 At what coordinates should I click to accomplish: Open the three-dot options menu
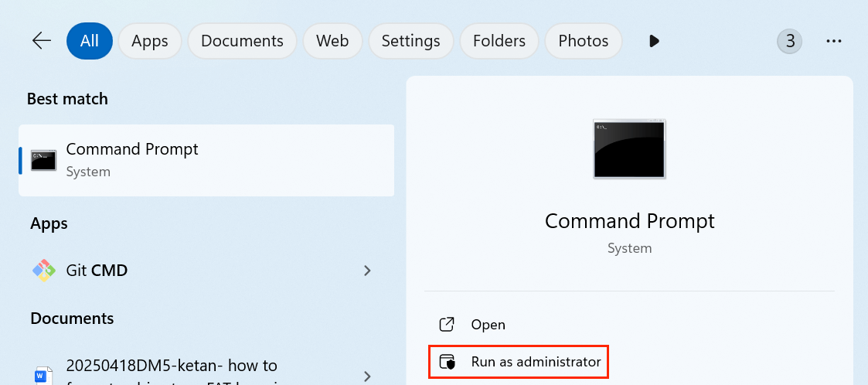(833, 41)
